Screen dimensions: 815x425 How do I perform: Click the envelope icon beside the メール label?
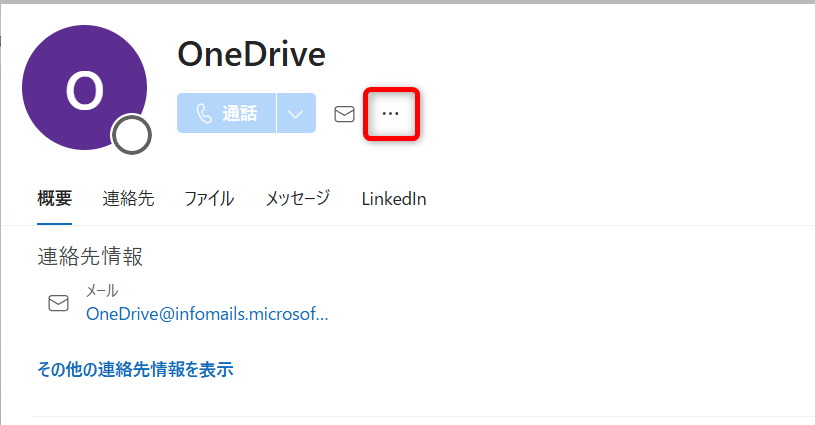pyautogui.click(x=59, y=303)
